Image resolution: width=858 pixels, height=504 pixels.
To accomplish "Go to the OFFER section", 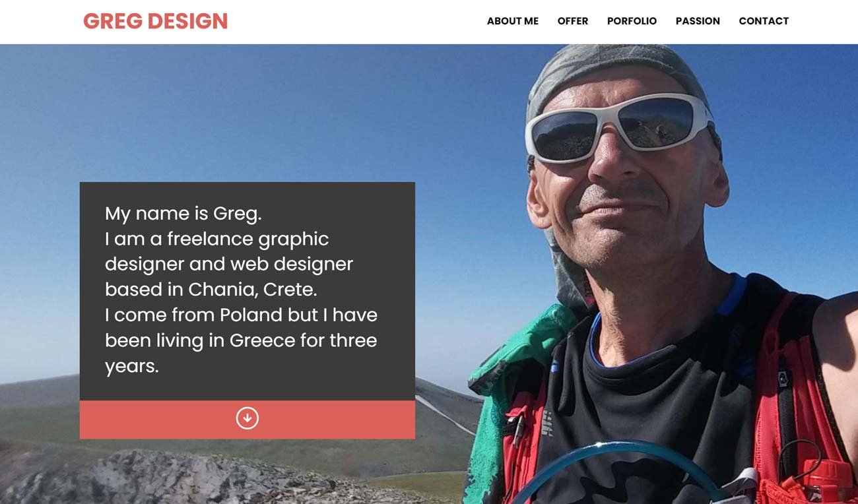I will 573,21.
